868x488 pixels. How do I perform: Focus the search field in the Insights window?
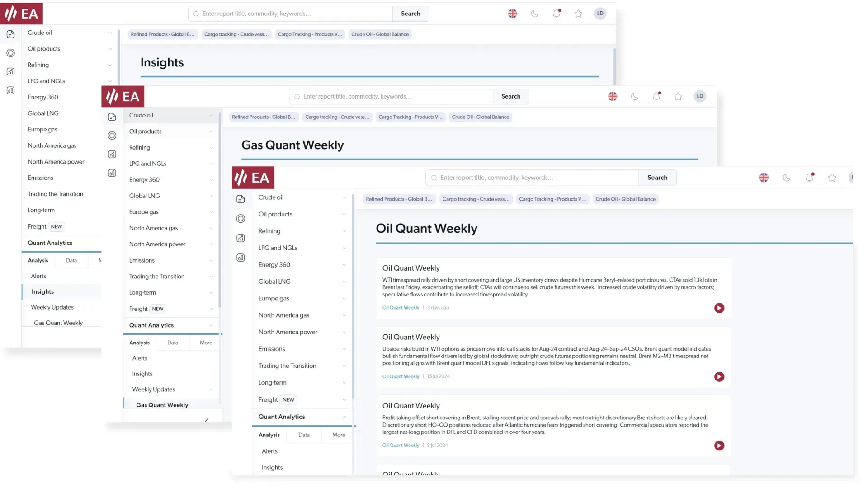coord(291,14)
